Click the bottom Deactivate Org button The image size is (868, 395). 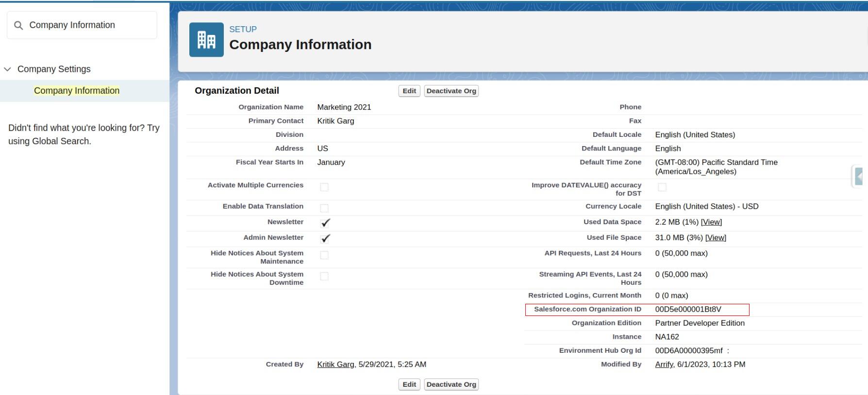451,384
